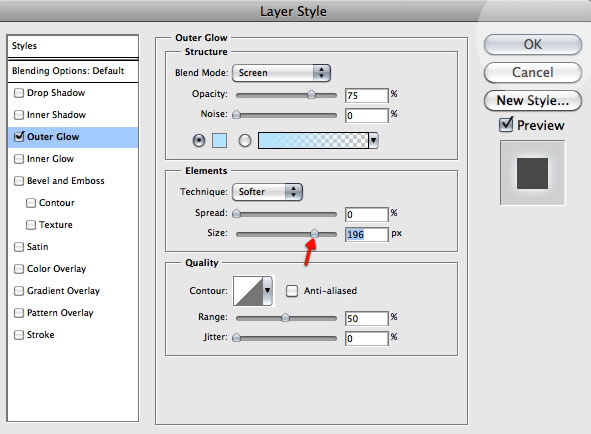Click the Cancel button
This screenshot has width=591, height=434.
tap(533, 72)
